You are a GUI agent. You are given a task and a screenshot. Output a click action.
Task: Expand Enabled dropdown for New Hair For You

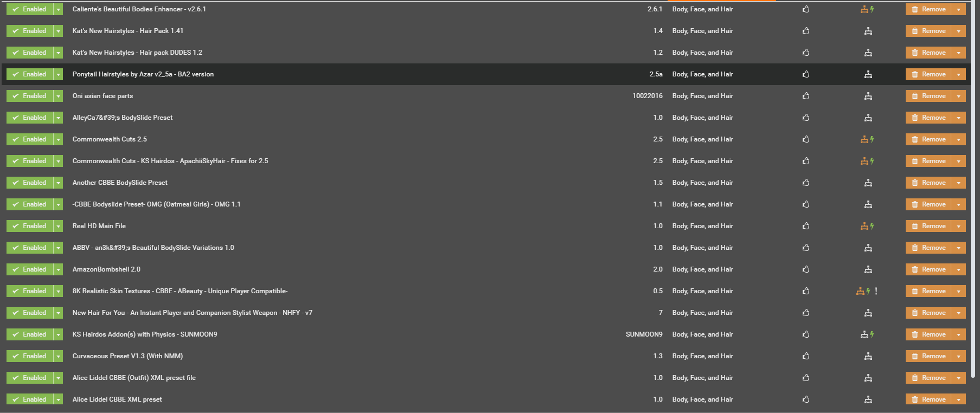coord(58,313)
